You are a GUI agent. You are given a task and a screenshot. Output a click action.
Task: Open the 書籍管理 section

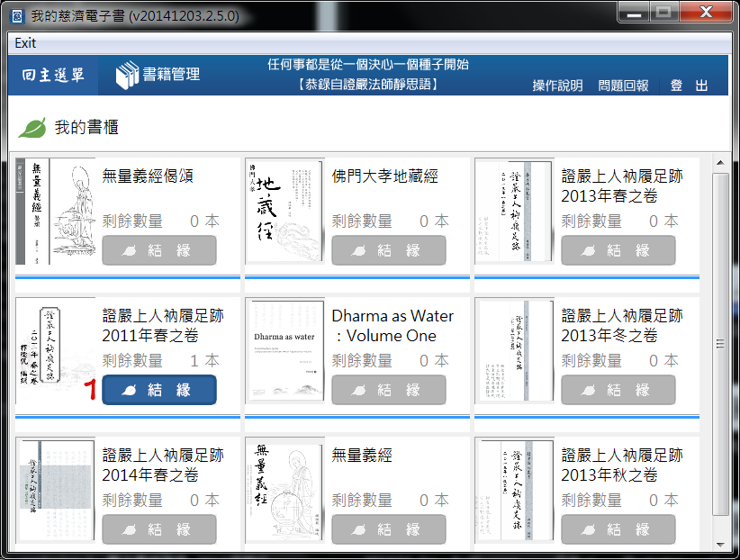(170, 75)
